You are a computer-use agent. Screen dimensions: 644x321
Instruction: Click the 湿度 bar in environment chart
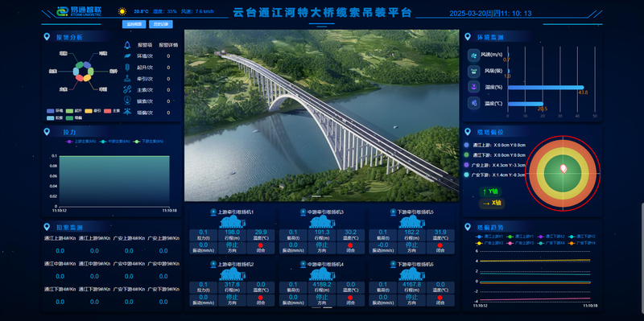coord(546,87)
